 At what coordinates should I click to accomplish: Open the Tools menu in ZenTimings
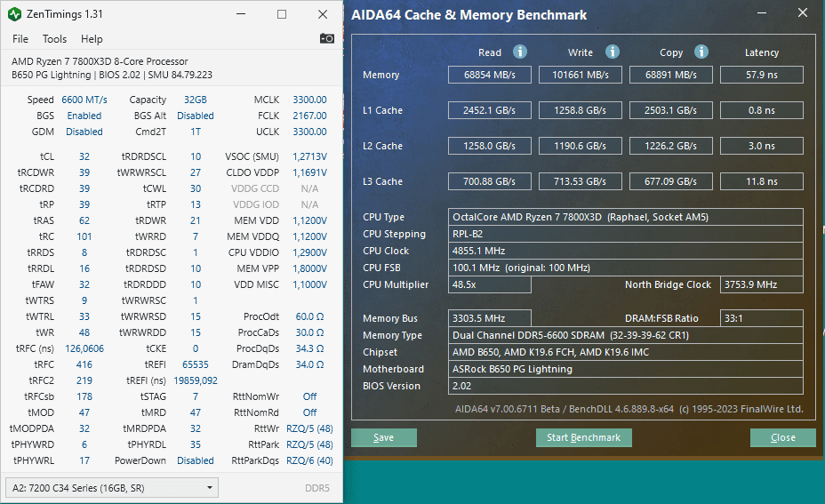[x=55, y=39]
